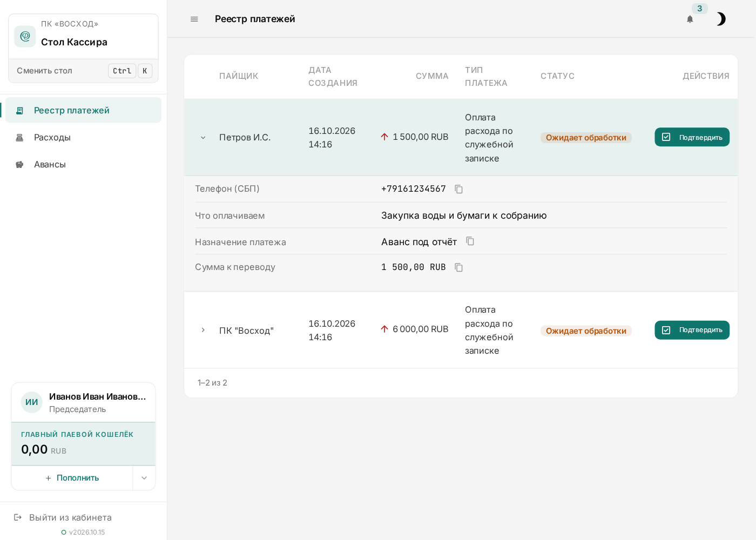Toggle dark mode moon icon
Viewport: 756px width, 540px height.
click(x=721, y=19)
